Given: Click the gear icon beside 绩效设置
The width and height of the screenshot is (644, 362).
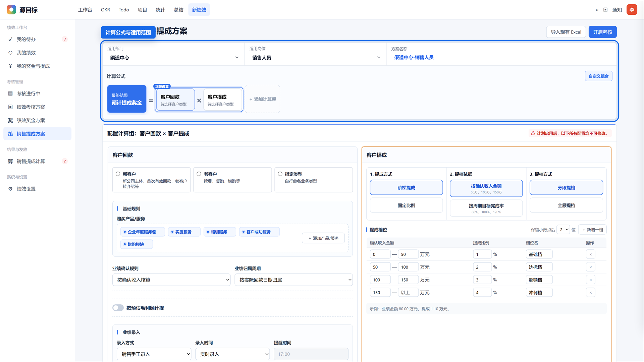Looking at the screenshot, I should pyautogui.click(x=10, y=189).
